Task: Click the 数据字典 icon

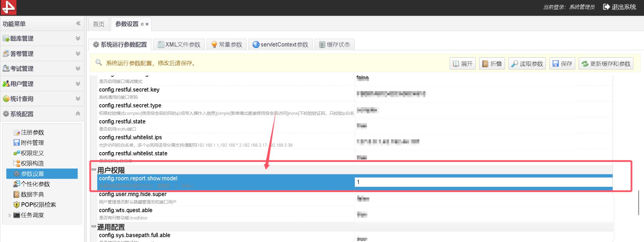Action: point(17,194)
